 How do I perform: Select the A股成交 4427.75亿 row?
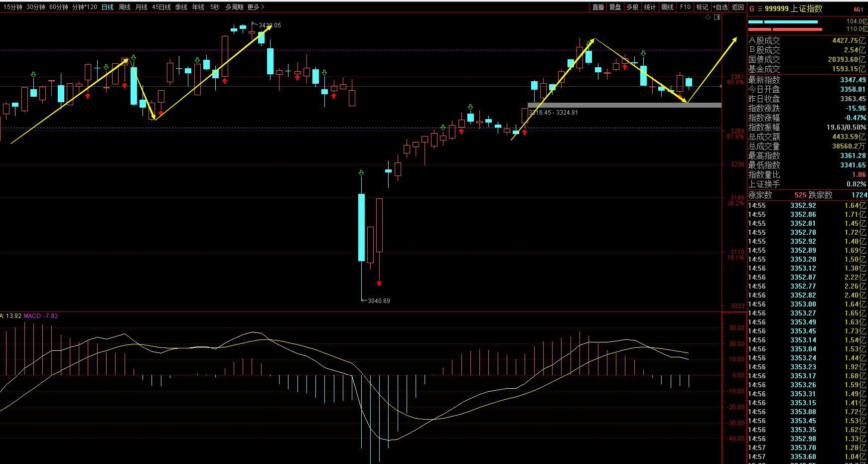pyautogui.click(x=807, y=40)
